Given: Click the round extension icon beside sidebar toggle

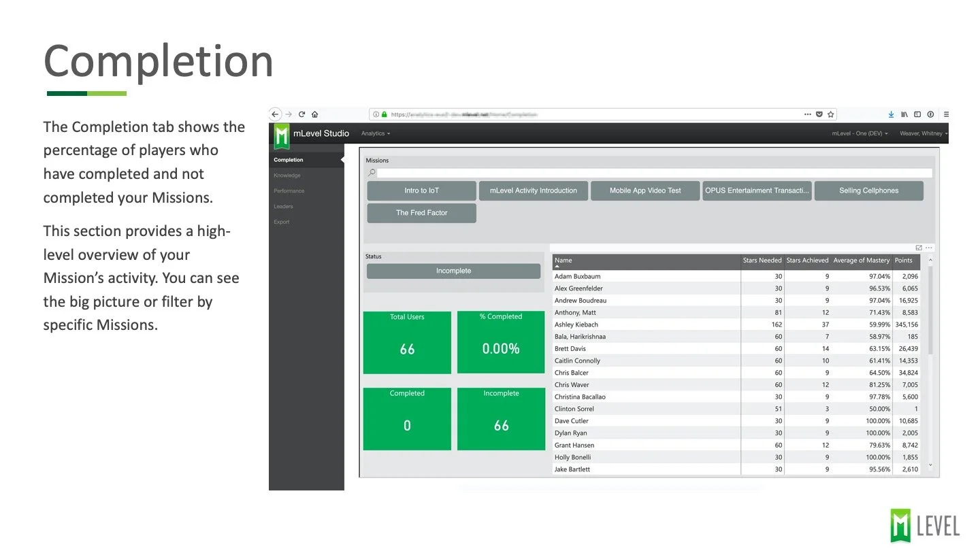Looking at the screenshot, I should pyautogui.click(x=930, y=114).
